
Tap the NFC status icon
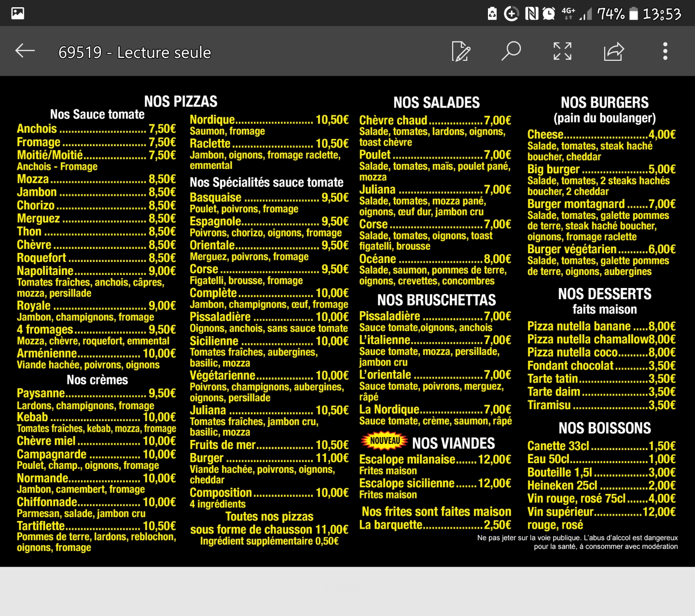[x=531, y=14]
